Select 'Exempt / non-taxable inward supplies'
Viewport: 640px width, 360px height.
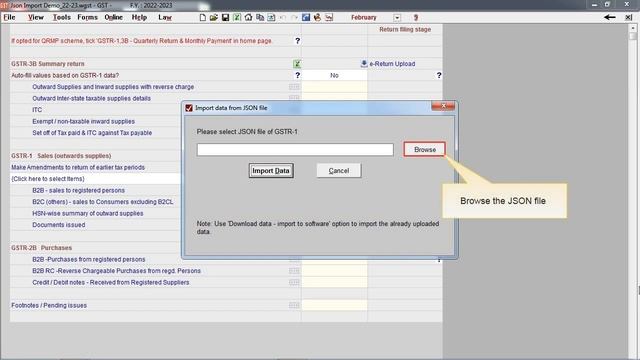point(84,121)
